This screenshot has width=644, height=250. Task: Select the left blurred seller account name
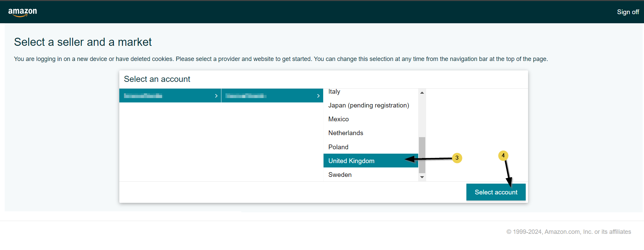(x=143, y=96)
